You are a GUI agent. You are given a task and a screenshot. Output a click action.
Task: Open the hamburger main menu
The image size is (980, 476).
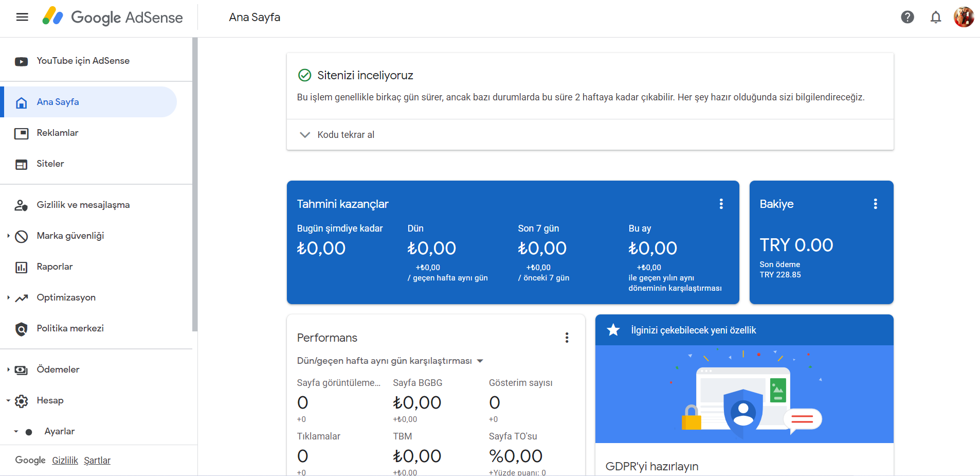tap(22, 17)
